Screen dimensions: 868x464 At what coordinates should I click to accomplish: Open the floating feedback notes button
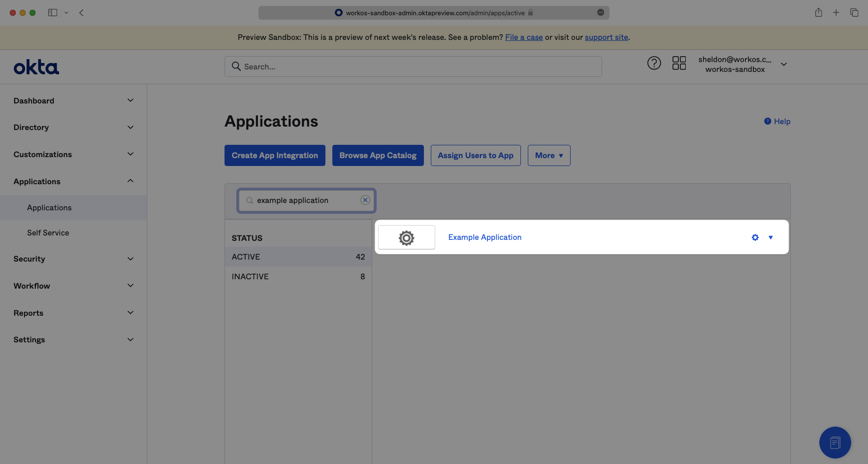click(x=835, y=442)
